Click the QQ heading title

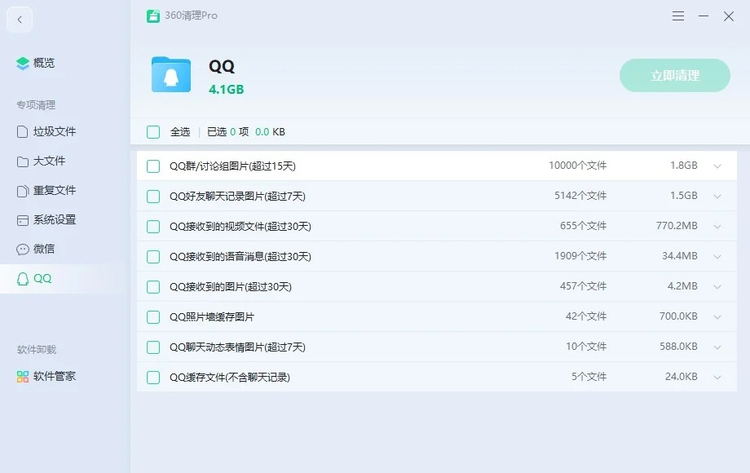click(x=221, y=66)
